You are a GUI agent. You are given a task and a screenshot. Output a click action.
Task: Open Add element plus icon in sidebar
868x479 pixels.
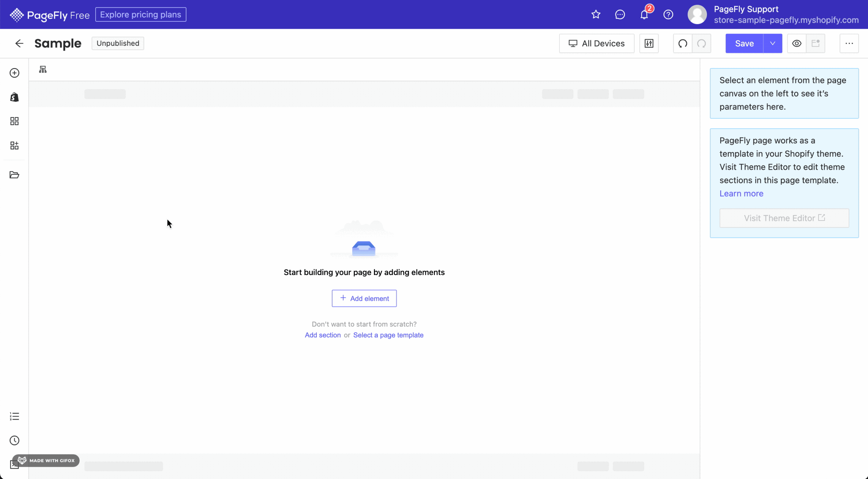point(14,73)
